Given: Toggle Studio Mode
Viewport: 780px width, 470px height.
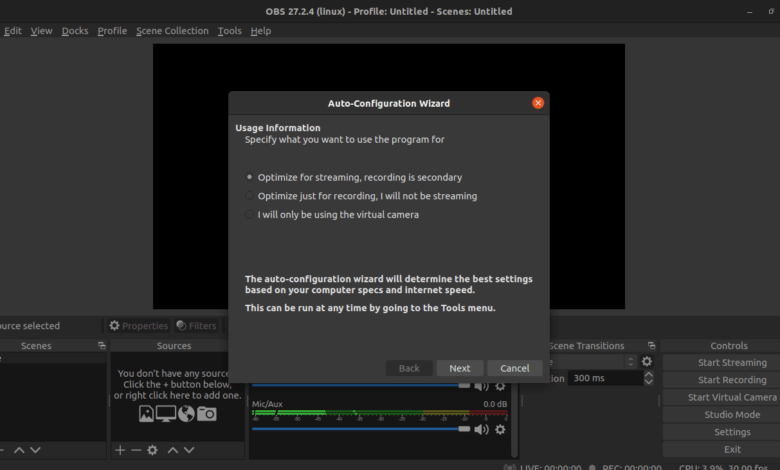Looking at the screenshot, I should (732, 415).
